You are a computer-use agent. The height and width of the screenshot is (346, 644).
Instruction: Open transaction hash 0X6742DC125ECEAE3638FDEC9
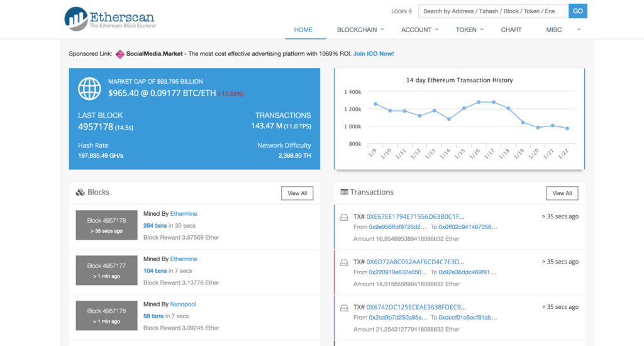click(416, 307)
